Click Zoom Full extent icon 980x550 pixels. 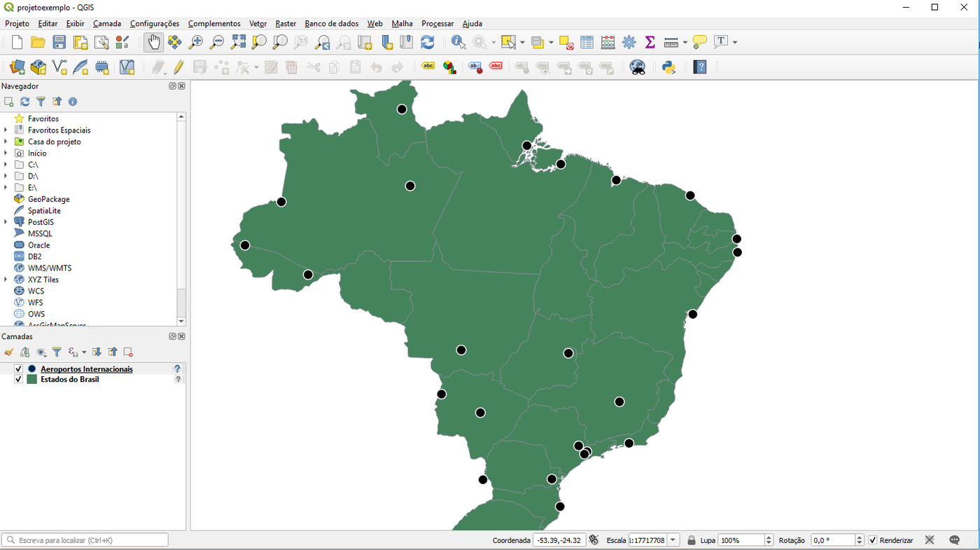pyautogui.click(x=238, y=43)
